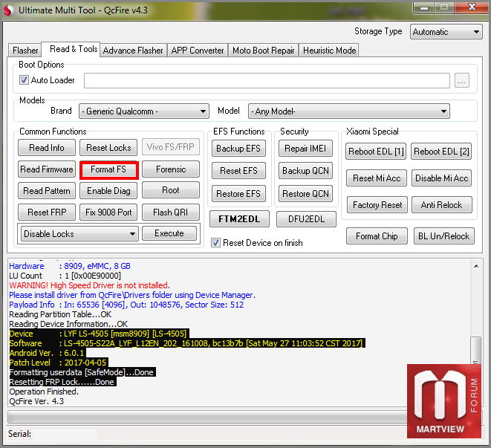Click the Flash QRI button

click(x=171, y=212)
